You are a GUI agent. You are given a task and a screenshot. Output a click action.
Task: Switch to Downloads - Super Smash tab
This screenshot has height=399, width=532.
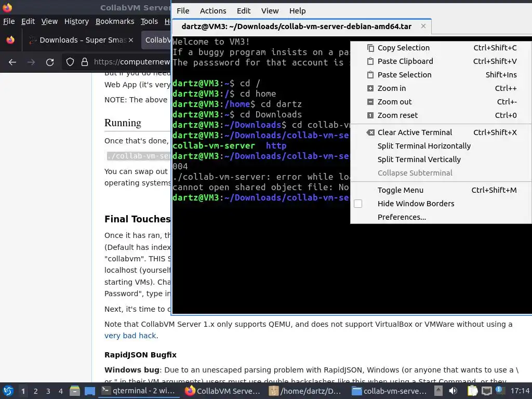[81, 40]
